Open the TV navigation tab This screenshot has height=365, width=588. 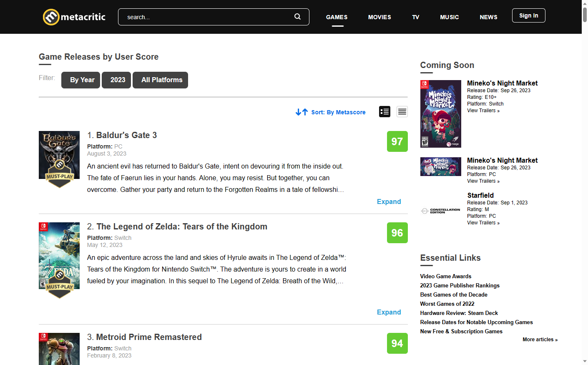click(415, 17)
